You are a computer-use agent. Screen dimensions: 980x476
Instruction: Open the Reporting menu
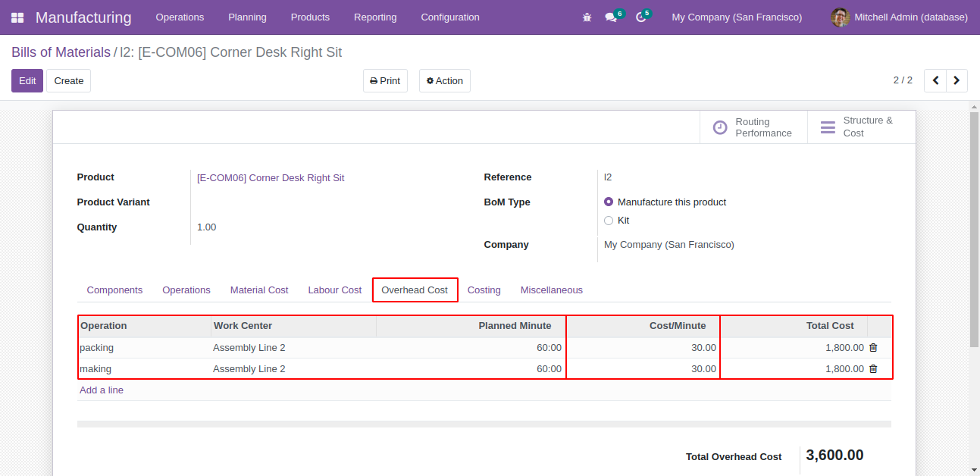pos(375,17)
